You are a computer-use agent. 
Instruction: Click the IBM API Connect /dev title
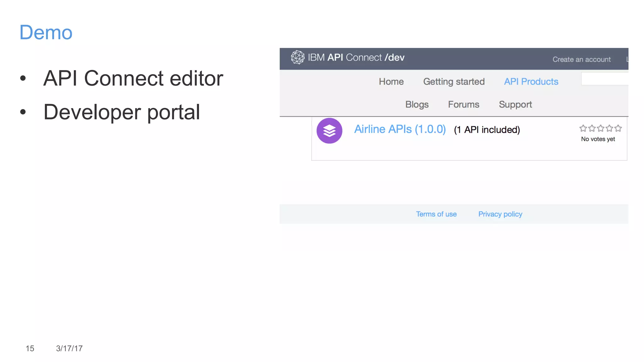point(356,58)
